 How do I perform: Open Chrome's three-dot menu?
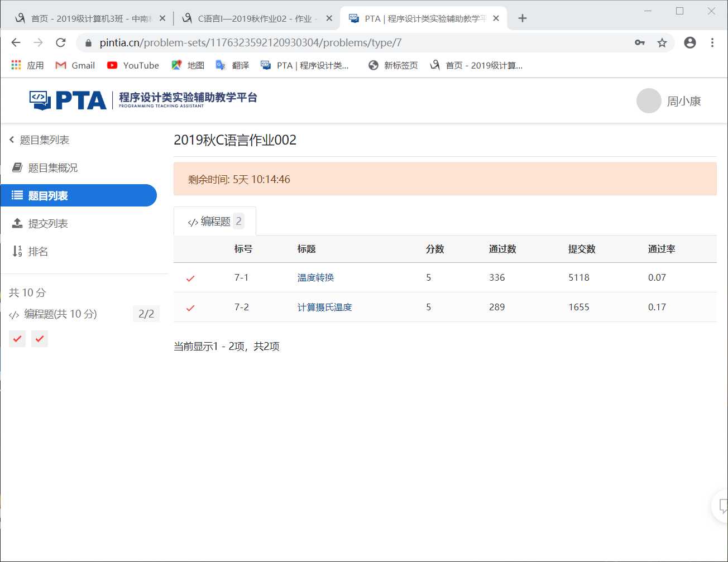(x=712, y=42)
